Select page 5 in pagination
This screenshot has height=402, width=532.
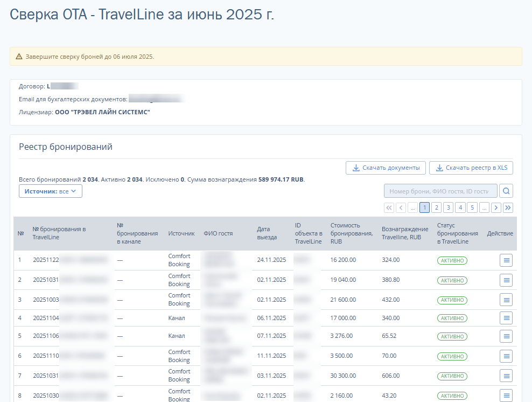click(472, 207)
